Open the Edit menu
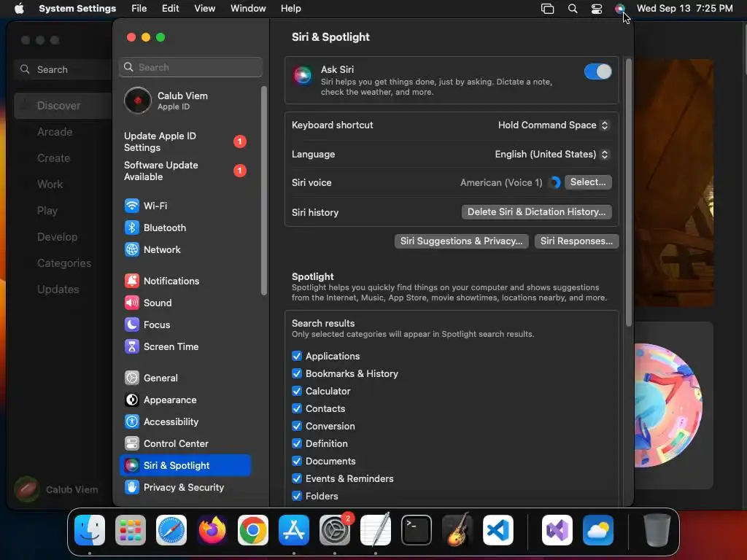The width and height of the screenshot is (747, 560). pos(170,9)
